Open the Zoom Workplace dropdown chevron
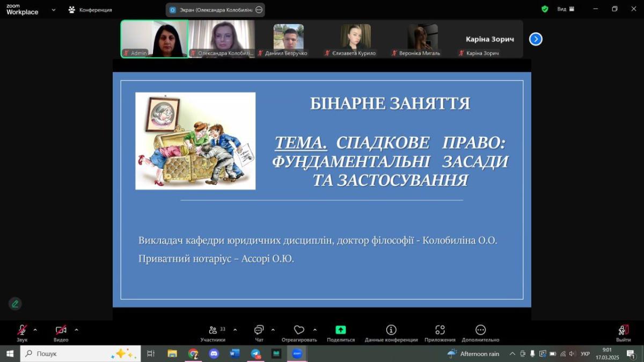The width and height of the screenshot is (644, 362). pyautogui.click(x=53, y=10)
